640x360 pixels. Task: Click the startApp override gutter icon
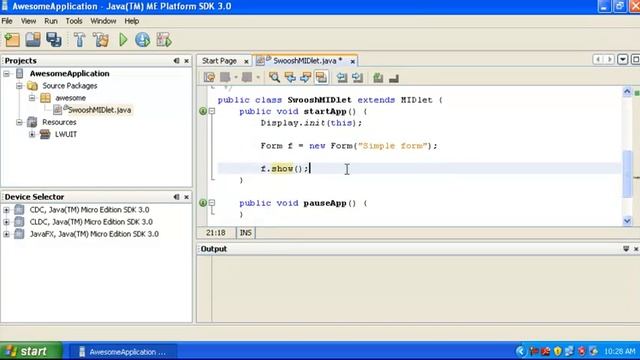203,111
